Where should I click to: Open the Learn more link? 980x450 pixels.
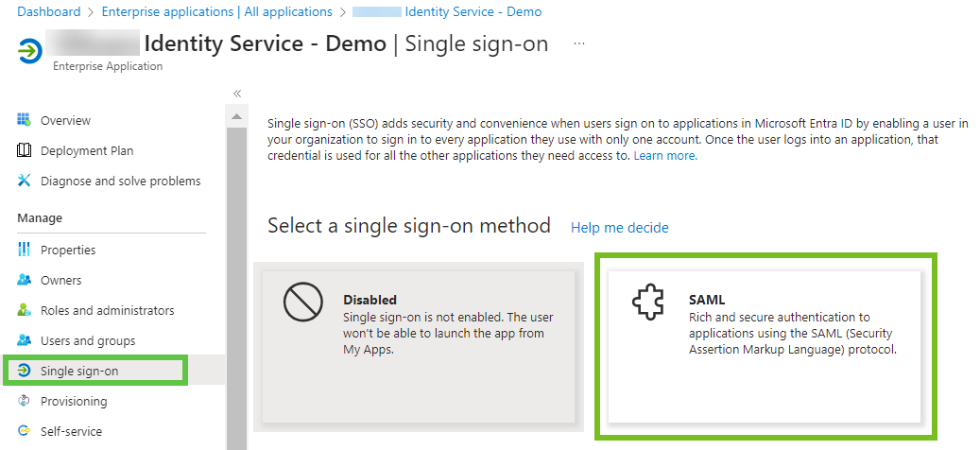click(x=665, y=156)
